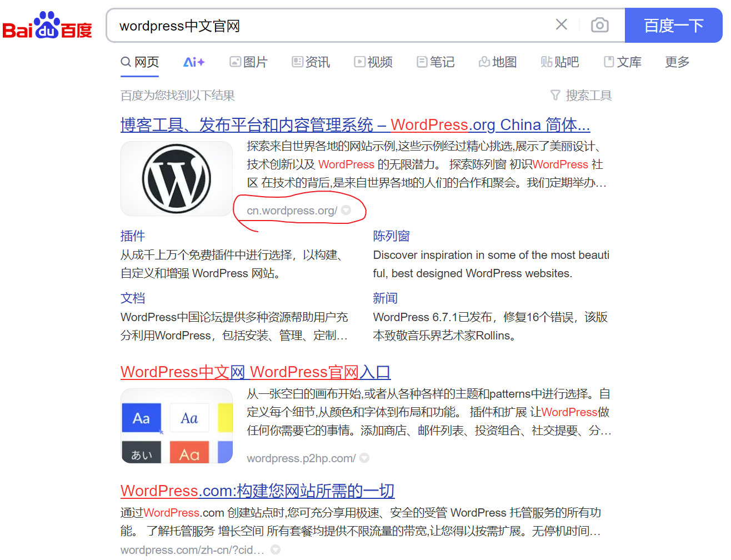Viewport: 731px width, 560px height.
Task: Open WordPress中文网 官网入口 result title
Action: (x=256, y=372)
